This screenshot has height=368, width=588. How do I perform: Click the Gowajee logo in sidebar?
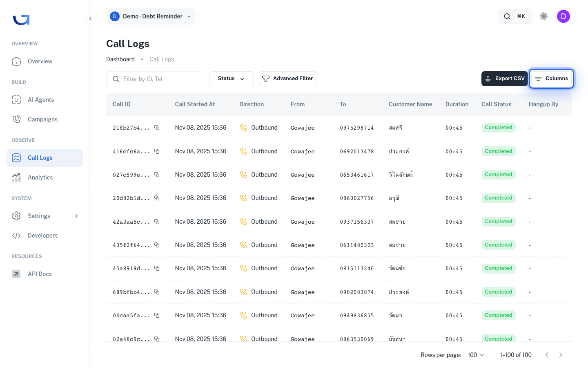[x=21, y=20]
